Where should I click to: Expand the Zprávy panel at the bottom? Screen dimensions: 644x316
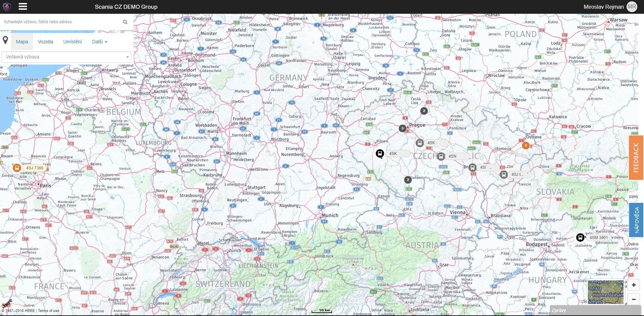coord(559,311)
